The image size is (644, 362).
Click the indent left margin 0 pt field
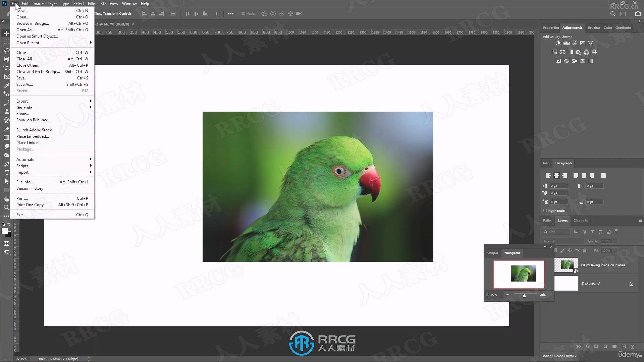point(558,186)
